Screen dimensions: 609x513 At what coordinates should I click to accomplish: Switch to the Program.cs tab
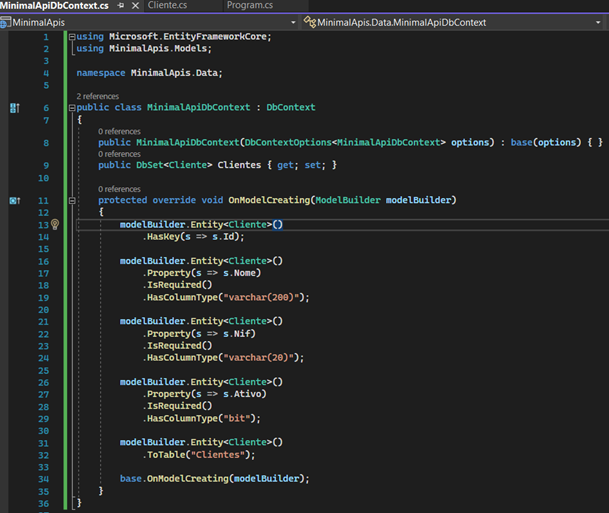point(249,6)
